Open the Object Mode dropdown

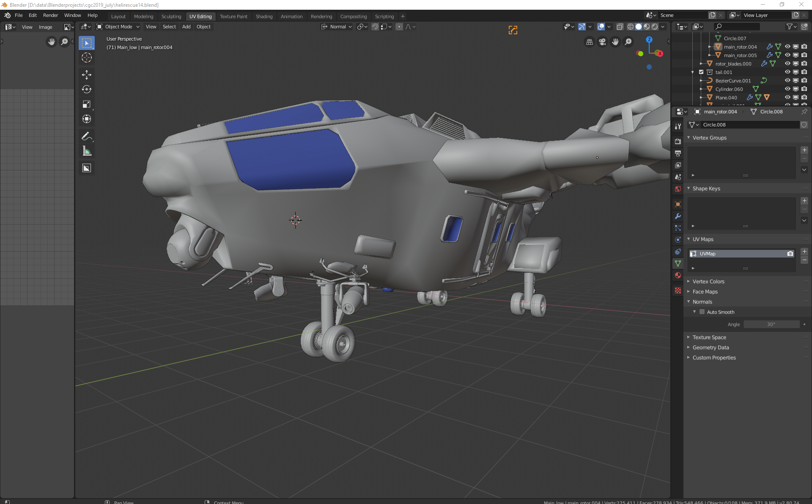pos(118,27)
